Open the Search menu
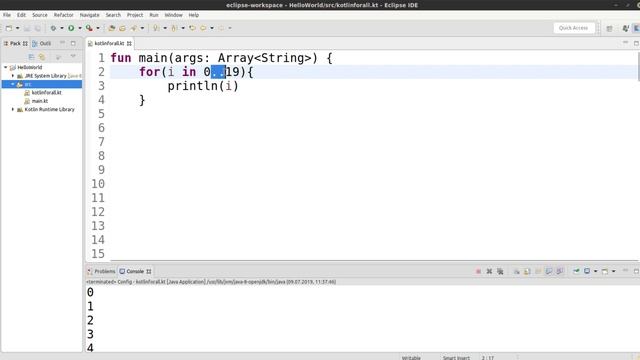This screenshot has width=640, height=360. pyautogui.click(x=113, y=15)
